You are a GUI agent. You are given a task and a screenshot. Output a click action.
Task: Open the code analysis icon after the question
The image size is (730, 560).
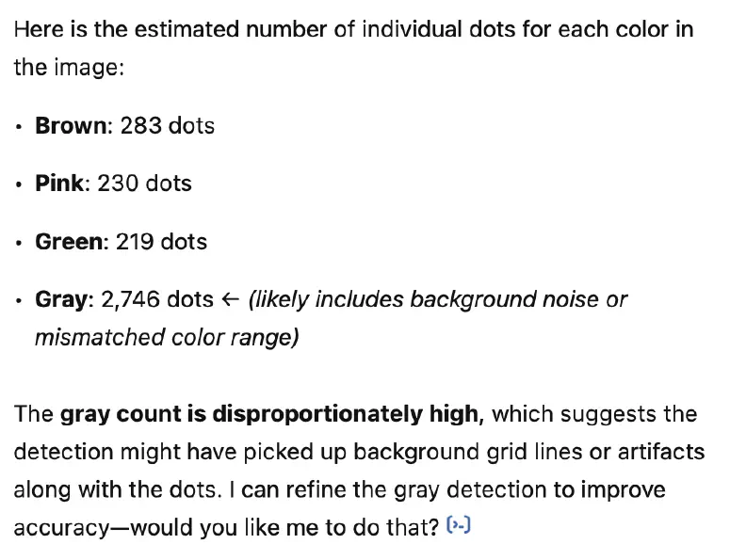coord(459,525)
